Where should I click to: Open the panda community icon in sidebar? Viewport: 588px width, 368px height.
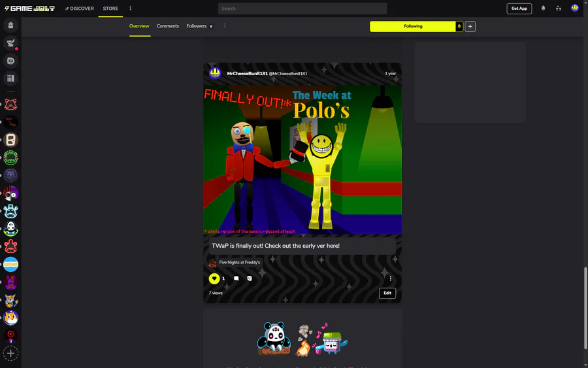pos(10,229)
